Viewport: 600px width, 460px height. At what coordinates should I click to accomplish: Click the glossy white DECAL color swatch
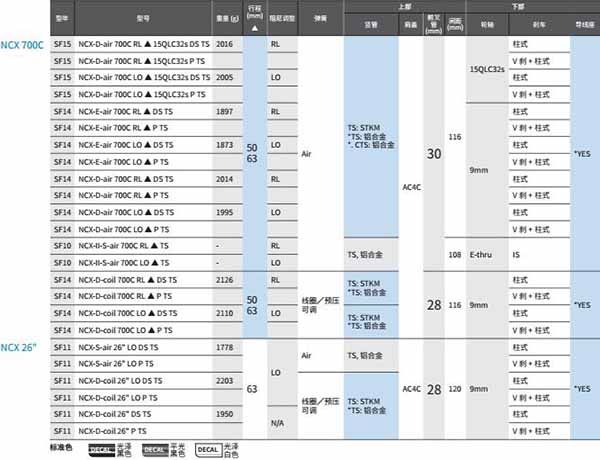[209, 450]
